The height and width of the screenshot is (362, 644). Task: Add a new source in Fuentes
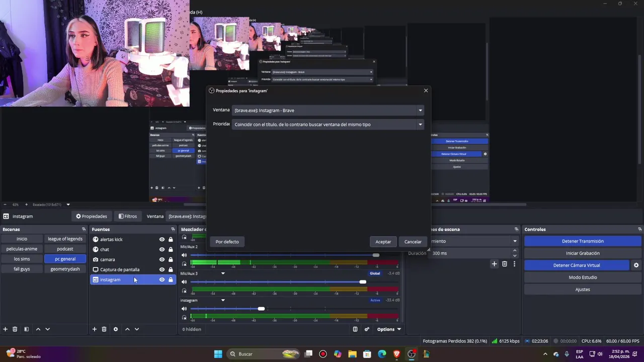pyautogui.click(x=94, y=329)
